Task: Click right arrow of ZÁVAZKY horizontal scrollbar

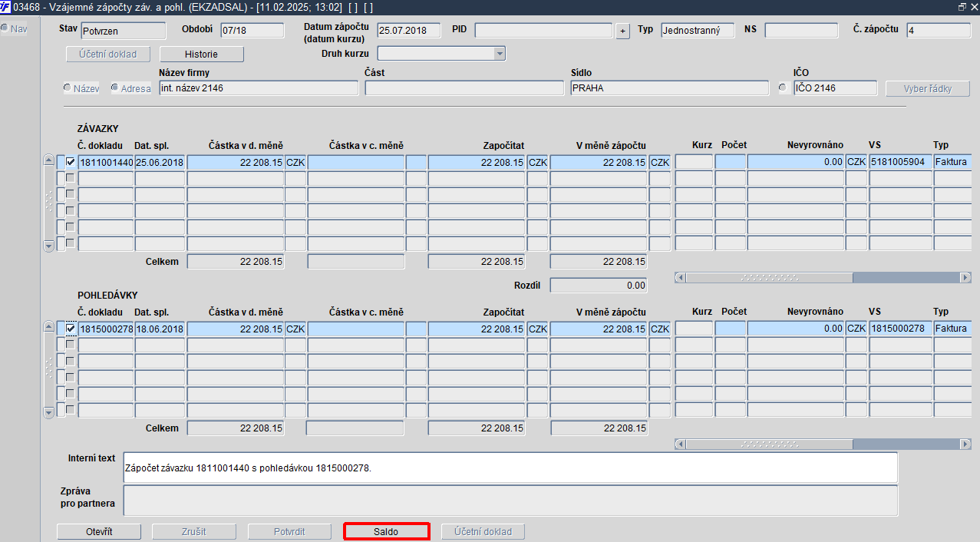Action: pyautogui.click(x=965, y=277)
